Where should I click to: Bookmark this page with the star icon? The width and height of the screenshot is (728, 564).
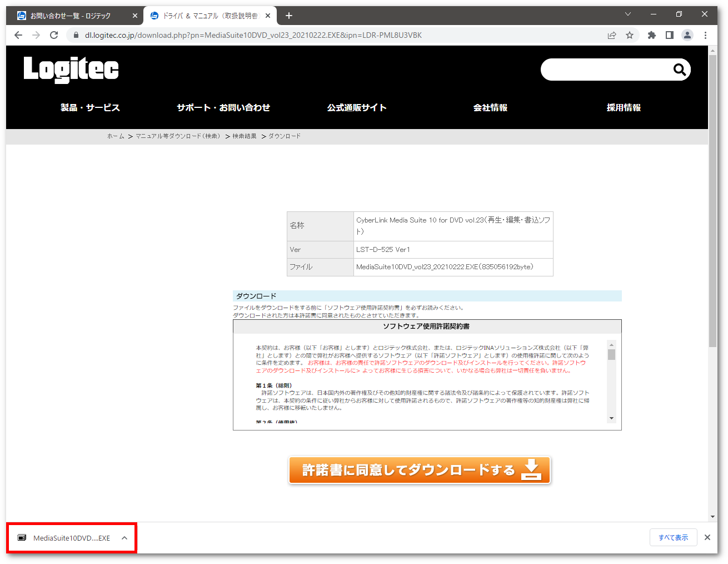tap(630, 35)
